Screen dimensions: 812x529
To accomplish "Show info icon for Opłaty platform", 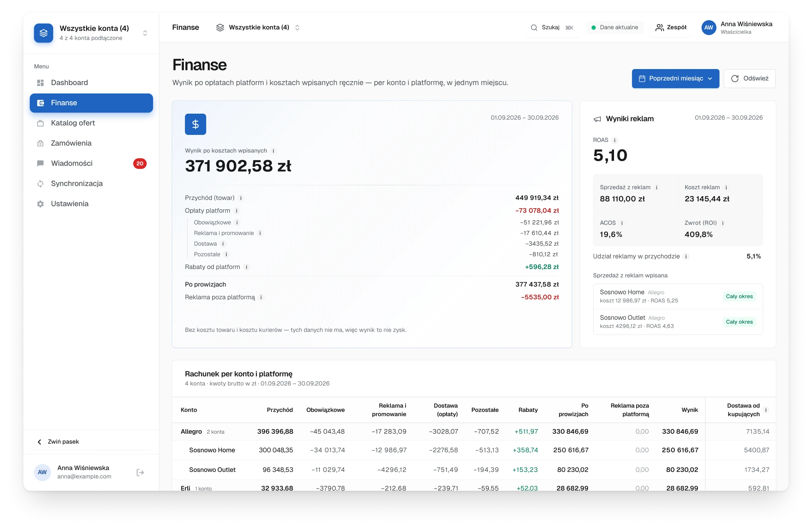I will coord(237,211).
